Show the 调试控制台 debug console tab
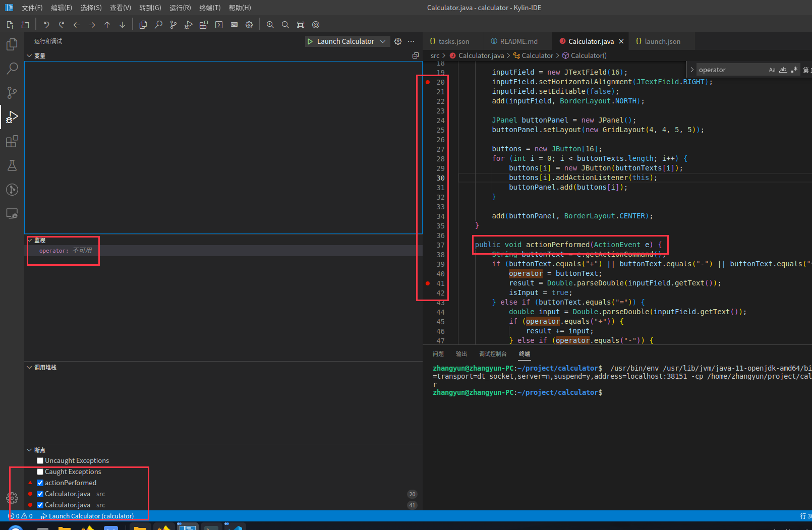 click(493, 354)
